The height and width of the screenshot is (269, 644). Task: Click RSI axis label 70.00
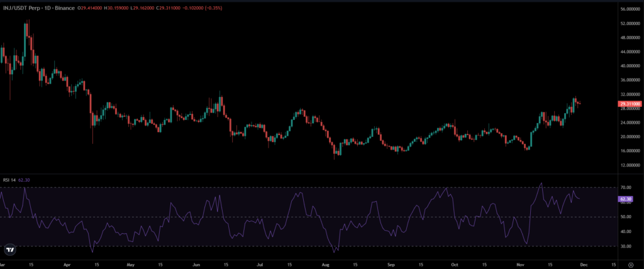[x=626, y=187]
